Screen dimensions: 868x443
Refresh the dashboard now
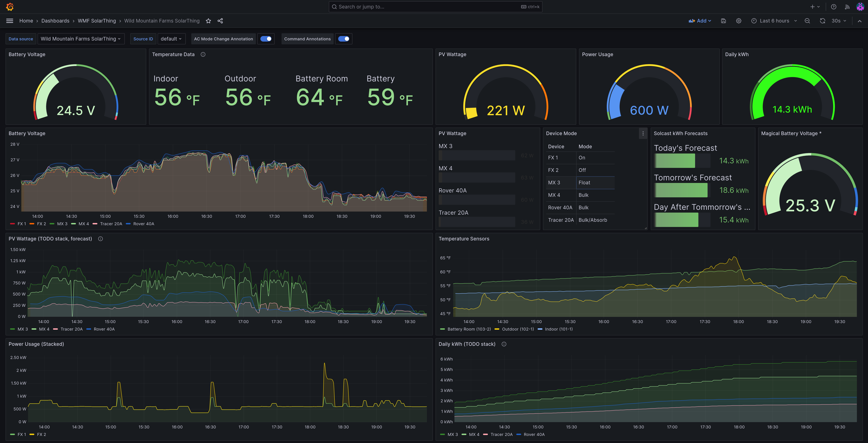pyautogui.click(x=822, y=21)
